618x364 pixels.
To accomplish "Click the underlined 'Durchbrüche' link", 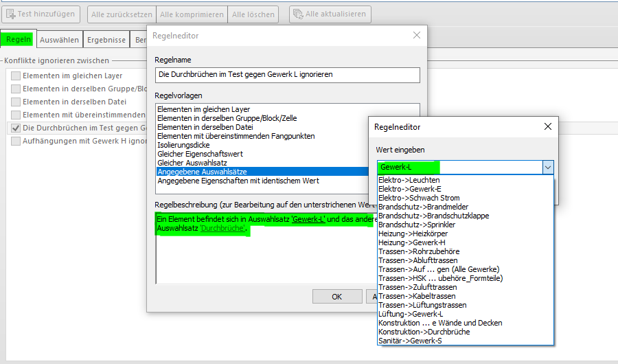I will 222,228.
